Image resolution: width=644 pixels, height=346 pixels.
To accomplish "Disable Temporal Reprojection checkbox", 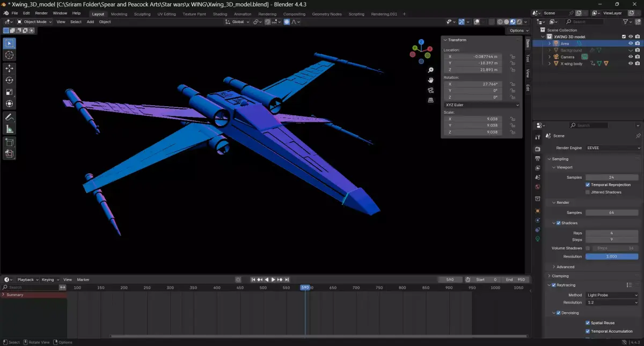I will [588, 185].
